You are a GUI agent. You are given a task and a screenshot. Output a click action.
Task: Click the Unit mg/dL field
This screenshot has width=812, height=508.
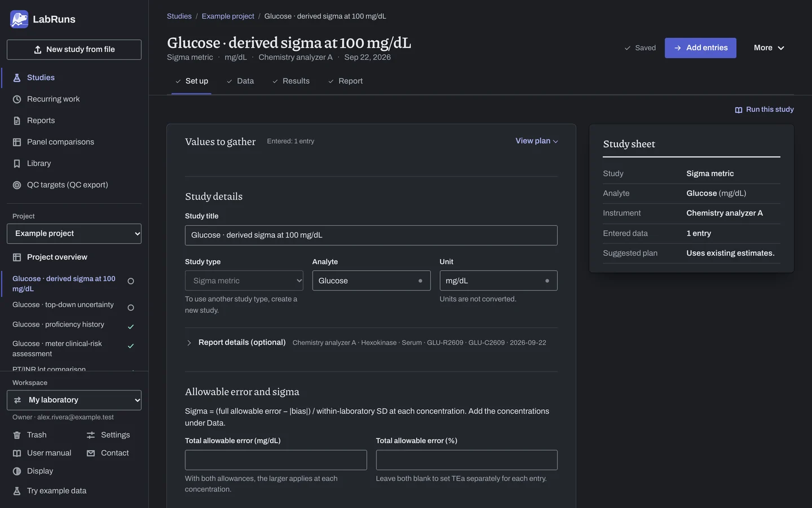point(498,281)
